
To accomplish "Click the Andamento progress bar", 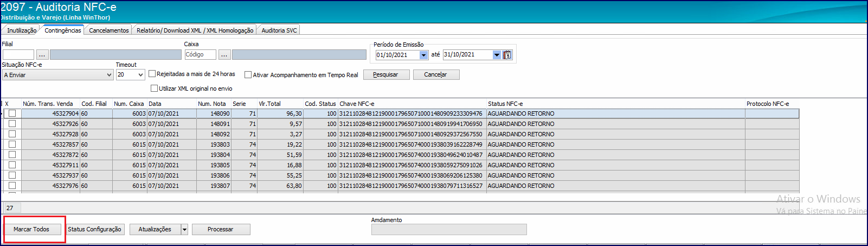I will click(449, 230).
